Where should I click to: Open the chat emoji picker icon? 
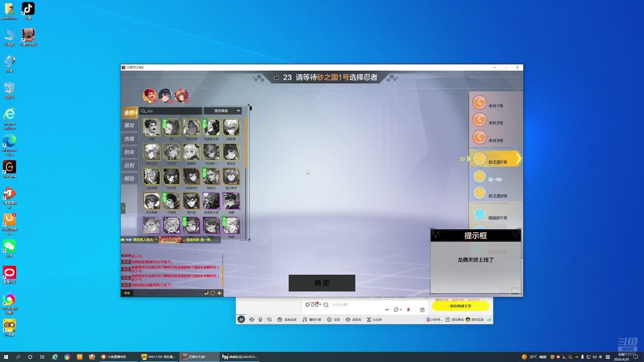[x=213, y=293]
